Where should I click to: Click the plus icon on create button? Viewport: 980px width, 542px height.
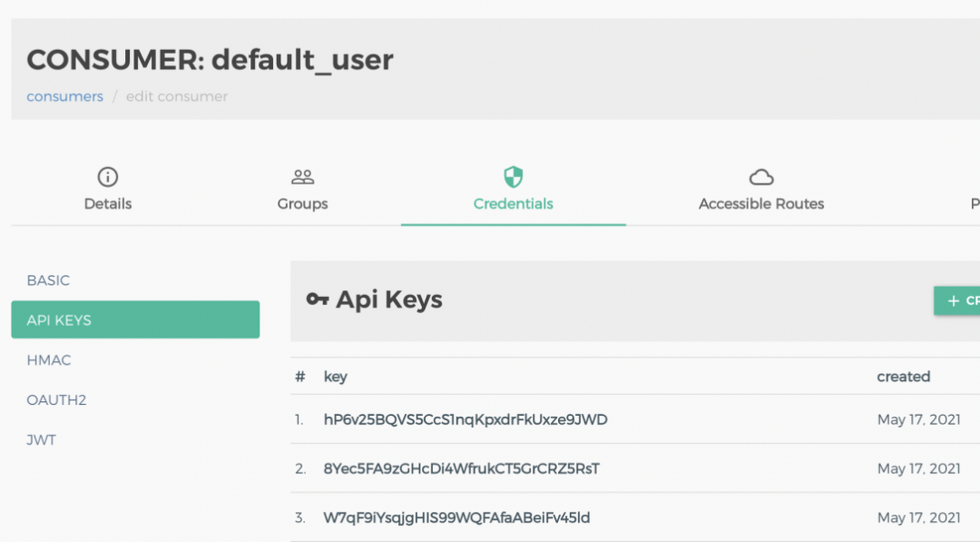(x=953, y=301)
